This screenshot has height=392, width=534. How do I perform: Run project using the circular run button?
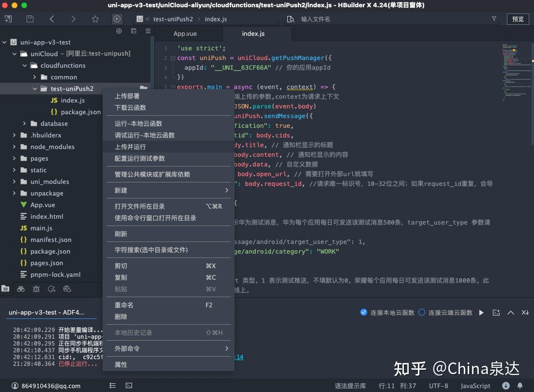click(x=117, y=19)
